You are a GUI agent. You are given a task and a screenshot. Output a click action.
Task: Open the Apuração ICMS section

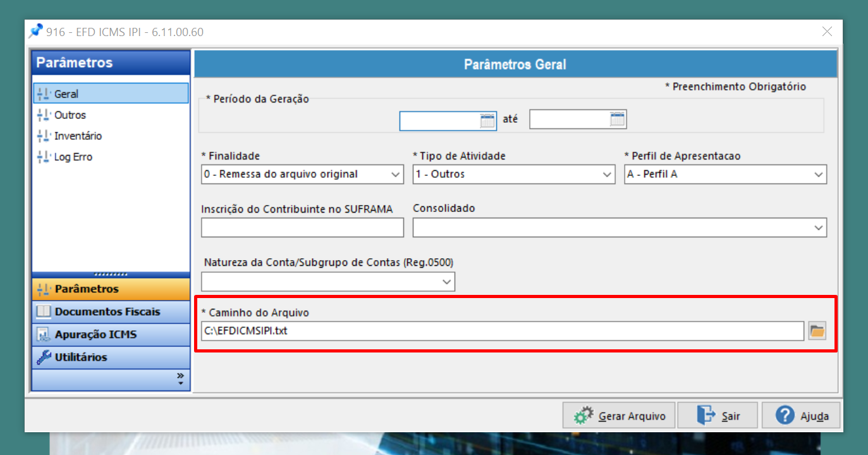pyautogui.click(x=111, y=335)
